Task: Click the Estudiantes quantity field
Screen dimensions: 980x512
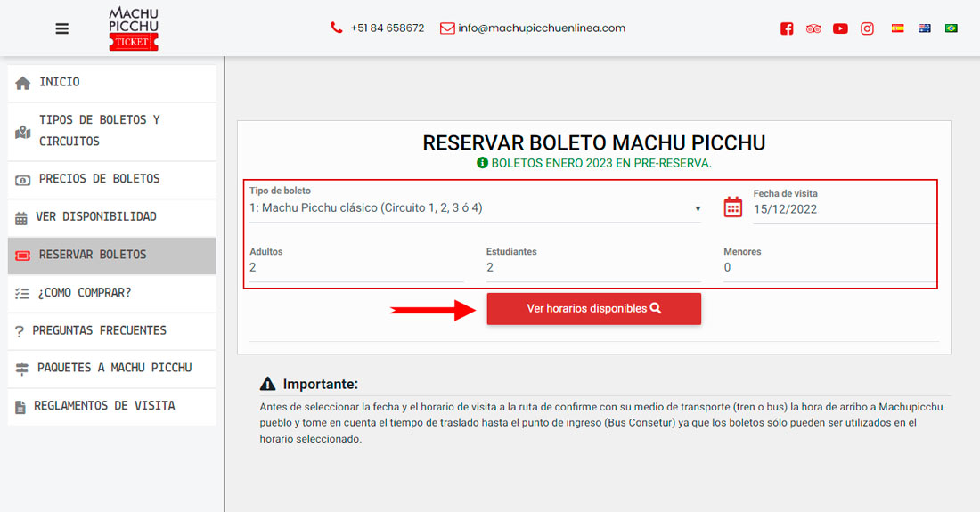Action: (592, 268)
